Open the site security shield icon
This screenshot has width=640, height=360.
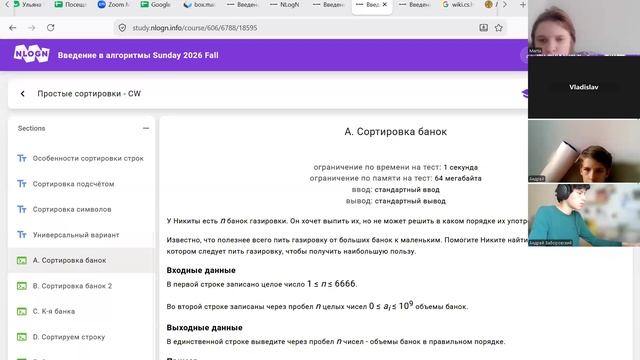(x=122, y=28)
